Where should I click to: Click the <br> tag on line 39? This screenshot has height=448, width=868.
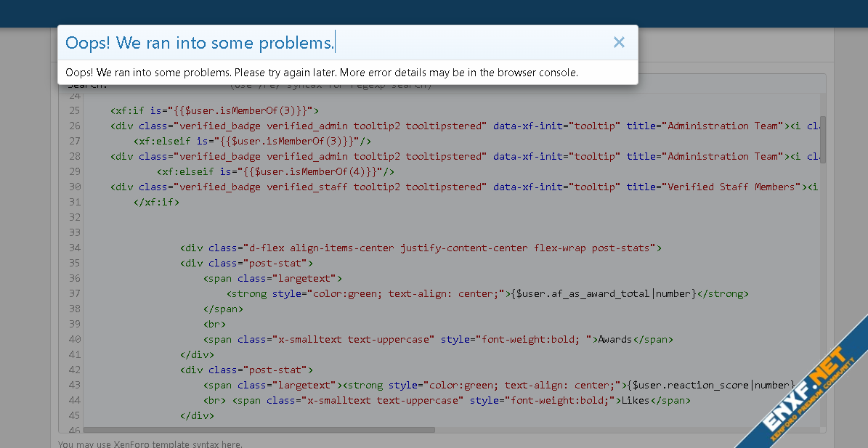tap(214, 324)
